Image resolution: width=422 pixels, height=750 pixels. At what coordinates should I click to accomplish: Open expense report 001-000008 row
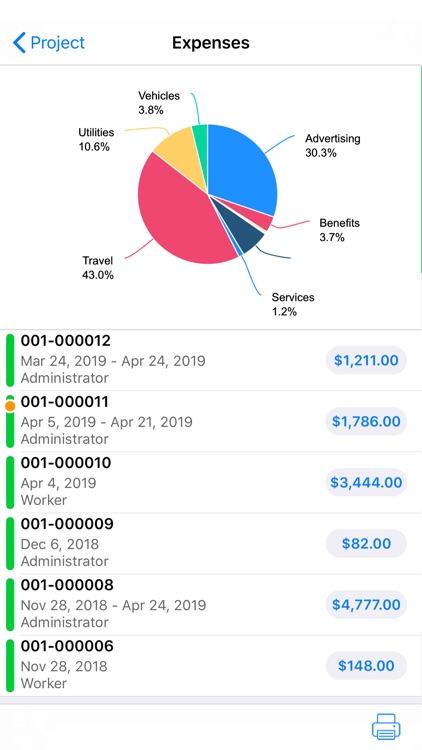click(x=211, y=605)
